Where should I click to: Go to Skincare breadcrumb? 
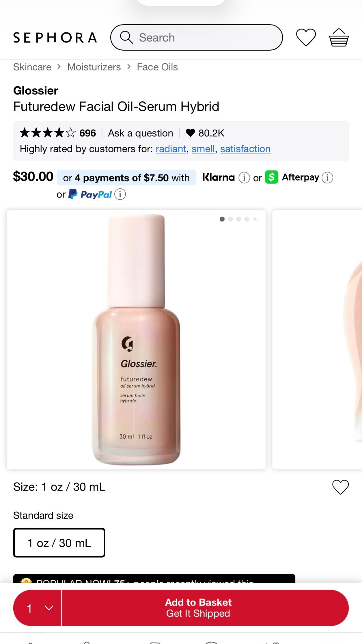coord(32,67)
